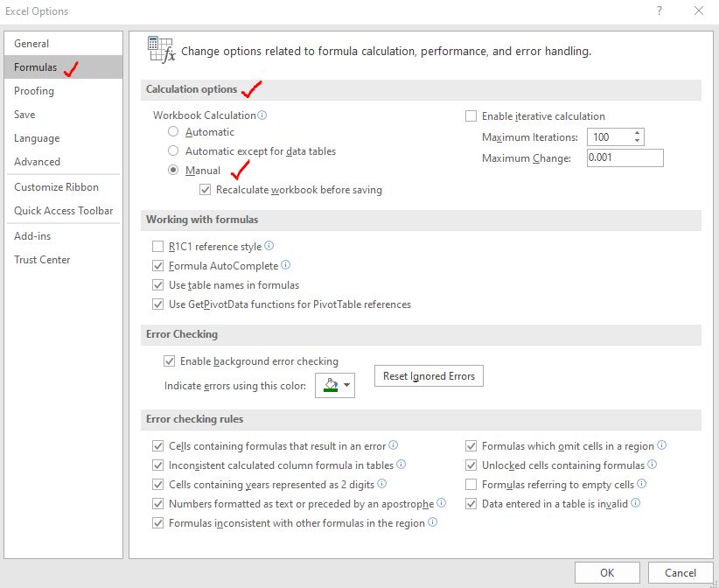Select the Manual calculation radio button
This screenshot has height=588, width=719.
(173, 170)
